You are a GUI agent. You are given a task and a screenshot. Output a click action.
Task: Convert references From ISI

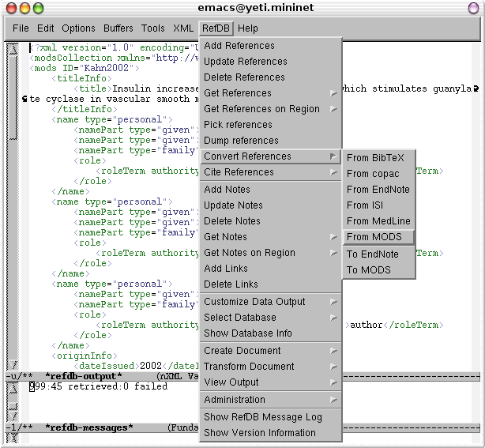coord(378,205)
